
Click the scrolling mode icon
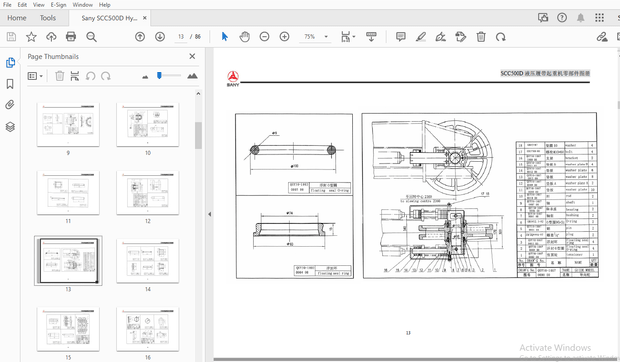371,37
